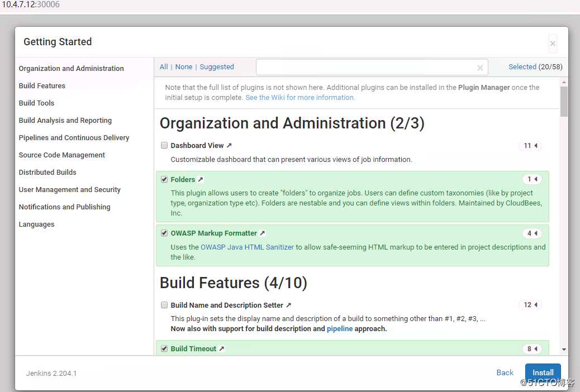Open the pipeline link in description
The image size is (580, 392).
[340, 329]
